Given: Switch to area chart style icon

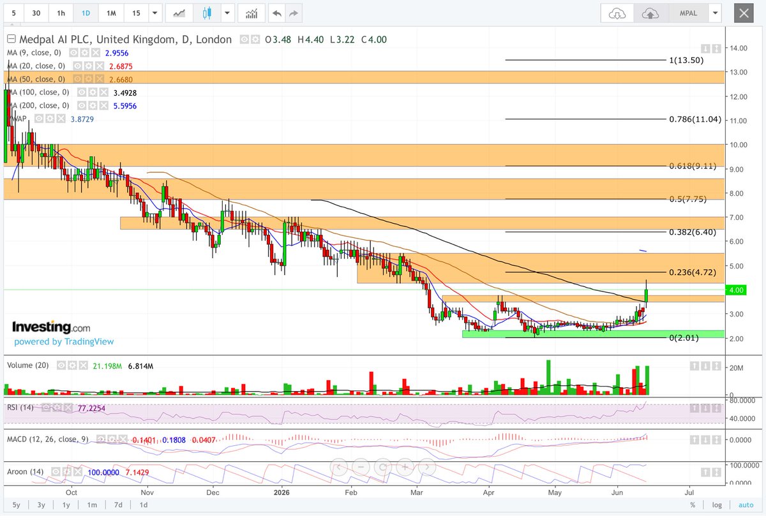Looking at the screenshot, I should (180, 13).
